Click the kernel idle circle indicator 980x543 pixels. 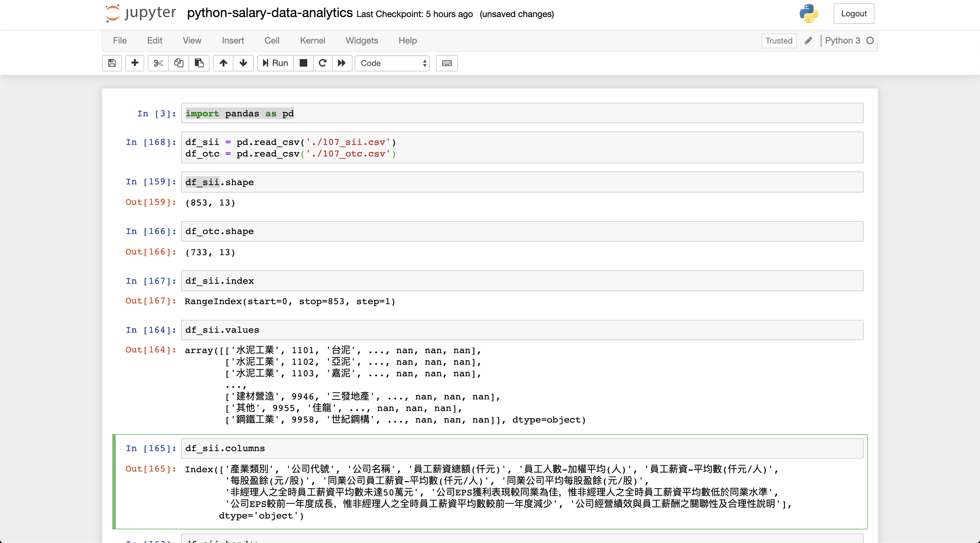870,41
